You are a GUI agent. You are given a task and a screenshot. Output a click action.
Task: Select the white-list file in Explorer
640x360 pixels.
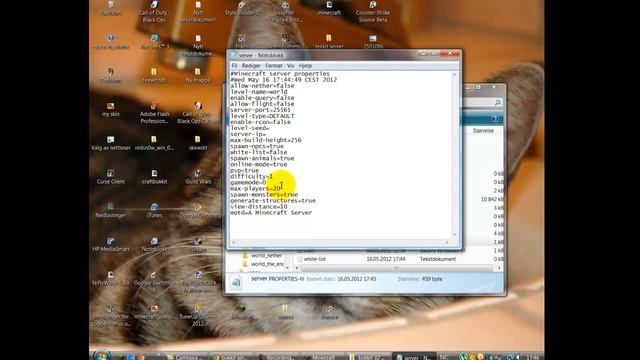315,259
